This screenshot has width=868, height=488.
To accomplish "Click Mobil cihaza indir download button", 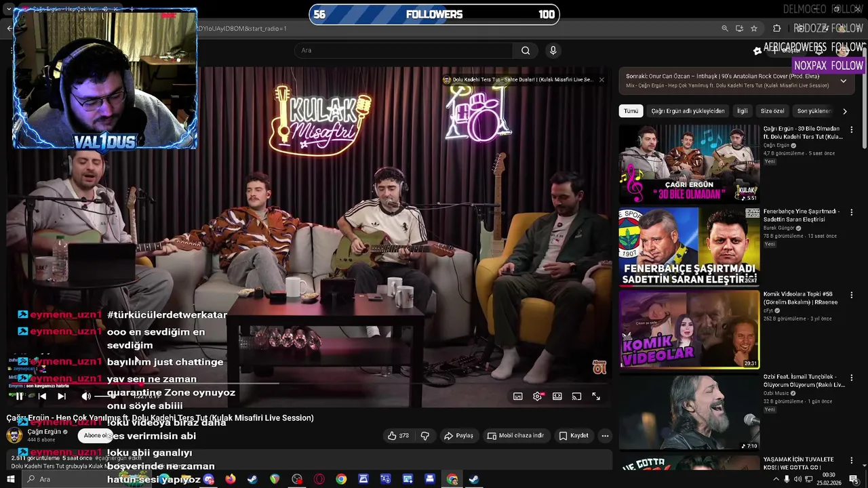I will 515,436.
